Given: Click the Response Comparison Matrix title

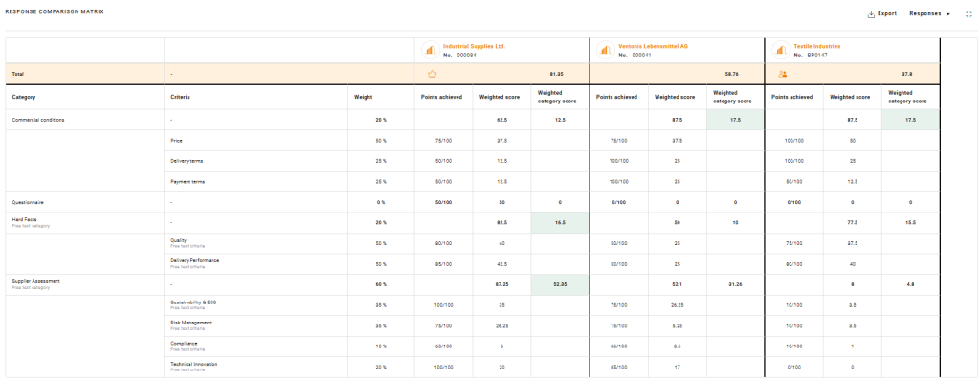Looking at the screenshot, I should [55, 11].
